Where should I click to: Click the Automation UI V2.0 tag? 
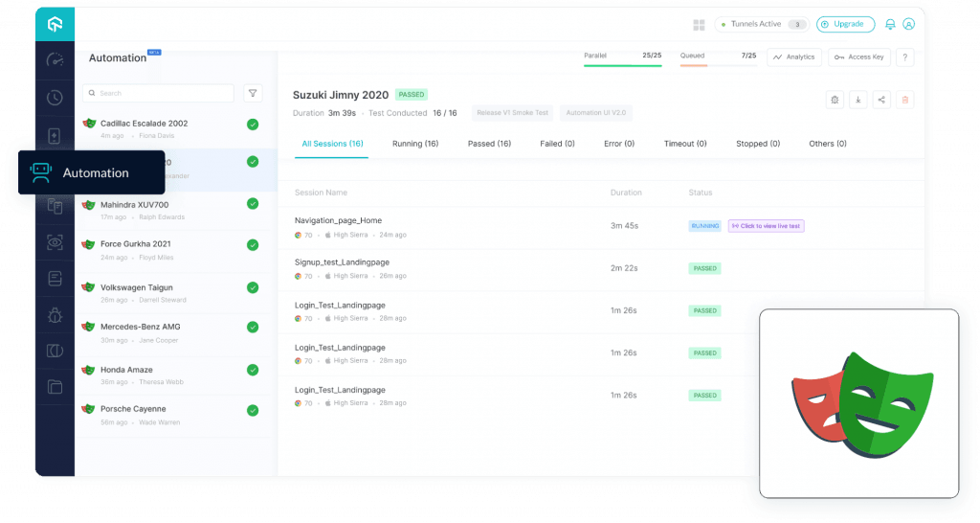coord(595,113)
